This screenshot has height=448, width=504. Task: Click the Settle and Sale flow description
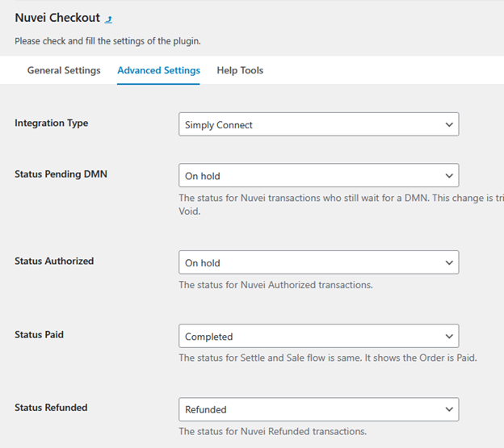[x=327, y=358]
